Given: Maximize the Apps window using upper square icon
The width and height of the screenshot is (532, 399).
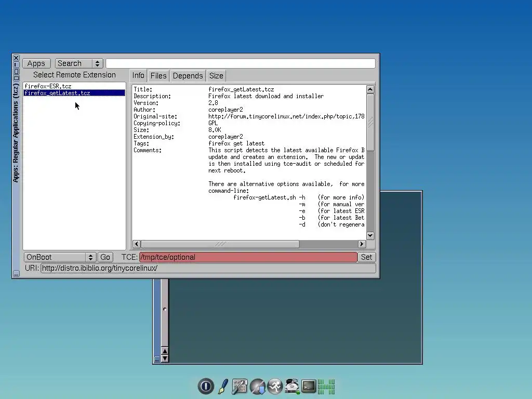Looking at the screenshot, I should pos(16,72).
